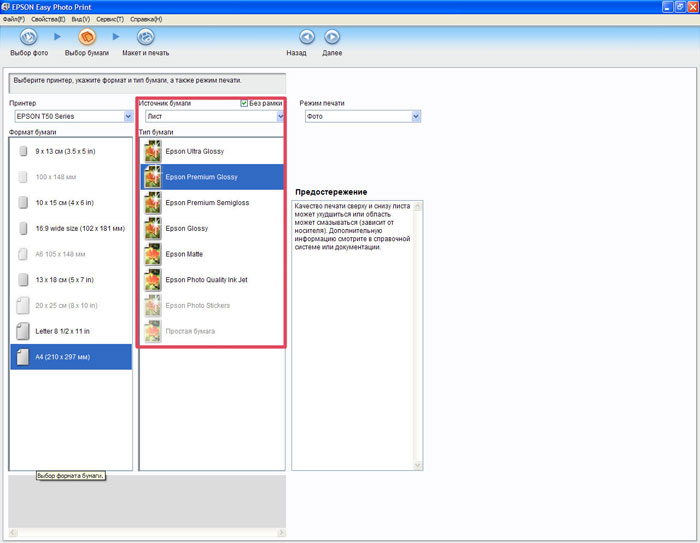
Task: Click the Назад label
Action: click(296, 53)
